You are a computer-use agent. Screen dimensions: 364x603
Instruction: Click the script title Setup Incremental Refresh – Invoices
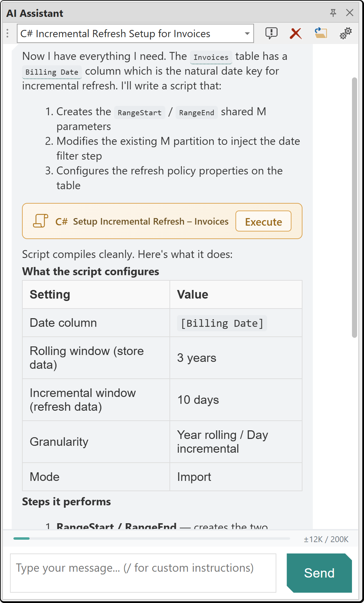click(151, 222)
